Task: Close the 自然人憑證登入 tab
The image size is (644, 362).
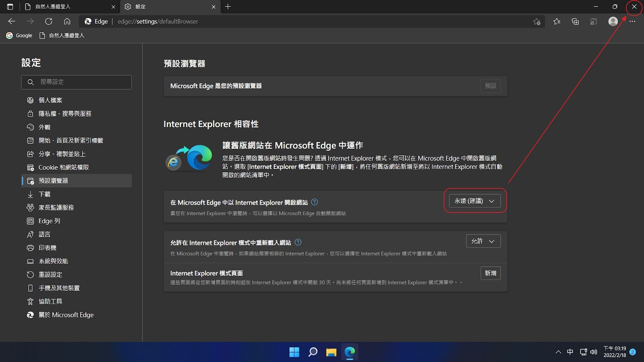Action: [x=113, y=7]
